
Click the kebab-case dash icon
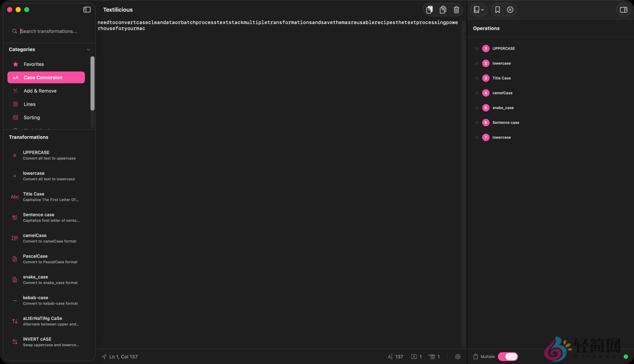tap(15, 300)
